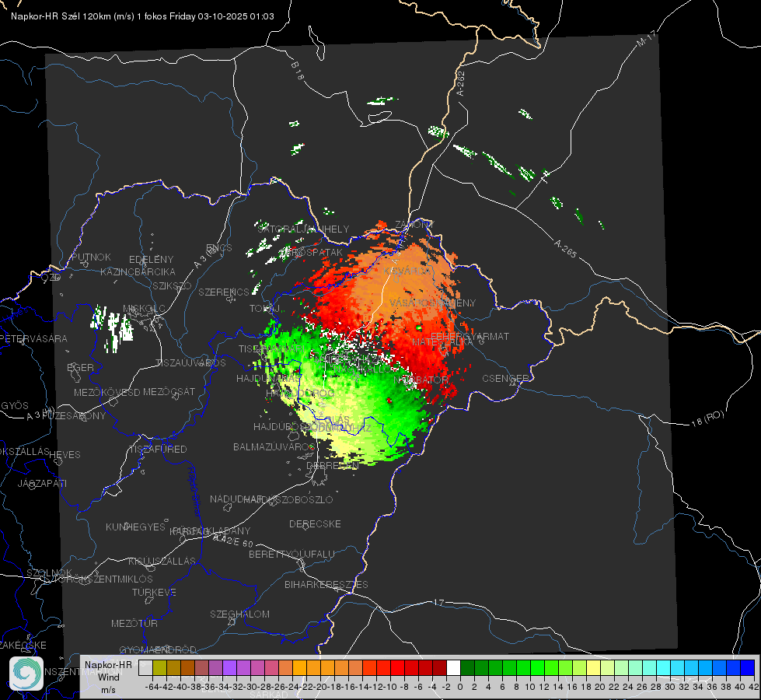Click the KUNHEGYES label
This screenshot has width=761, height=700.
click(x=135, y=527)
